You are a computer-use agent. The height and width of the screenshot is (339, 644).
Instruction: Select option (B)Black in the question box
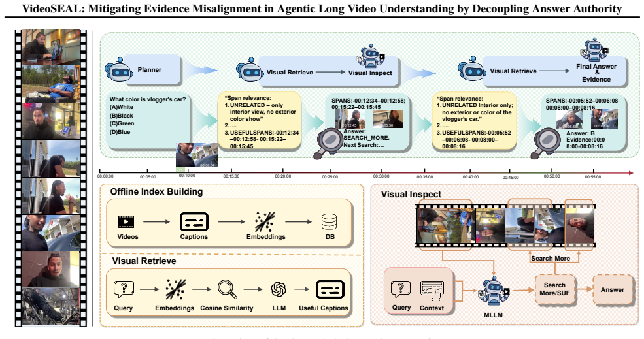click(x=121, y=116)
